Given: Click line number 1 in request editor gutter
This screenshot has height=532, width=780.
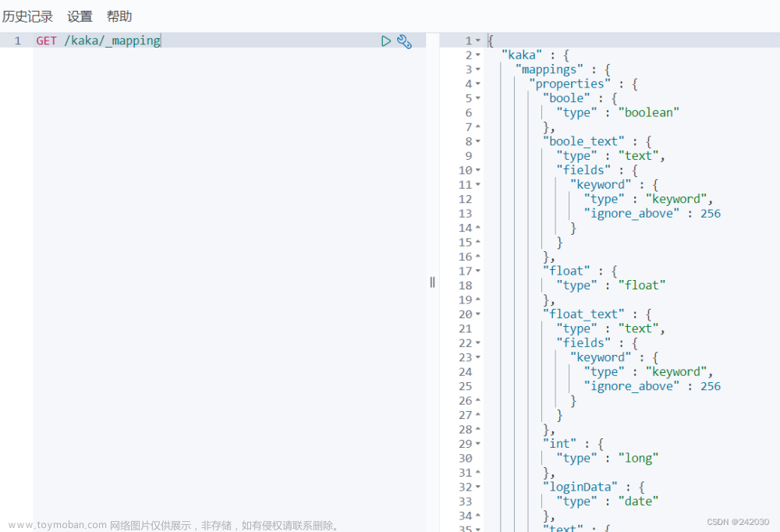Looking at the screenshot, I should [17, 41].
